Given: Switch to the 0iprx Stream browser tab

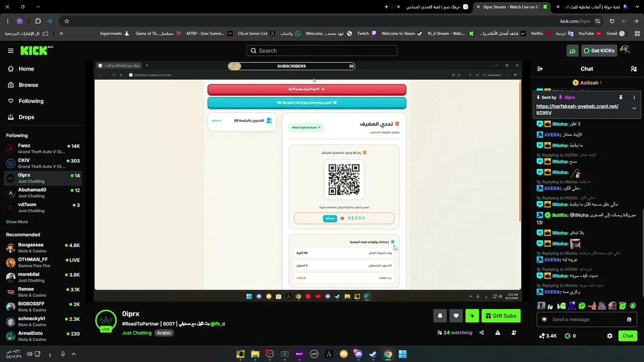Looking at the screenshot, I should [x=513, y=7].
